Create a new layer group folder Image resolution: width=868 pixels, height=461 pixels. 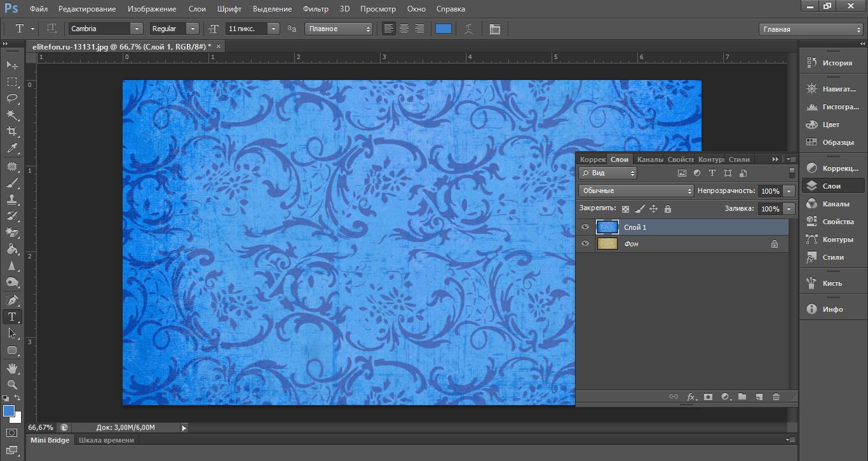tap(742, 397)
